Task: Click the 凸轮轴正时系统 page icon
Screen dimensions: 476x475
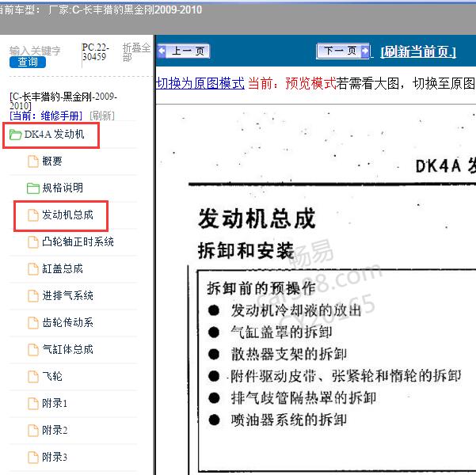Action: point(33,242)
